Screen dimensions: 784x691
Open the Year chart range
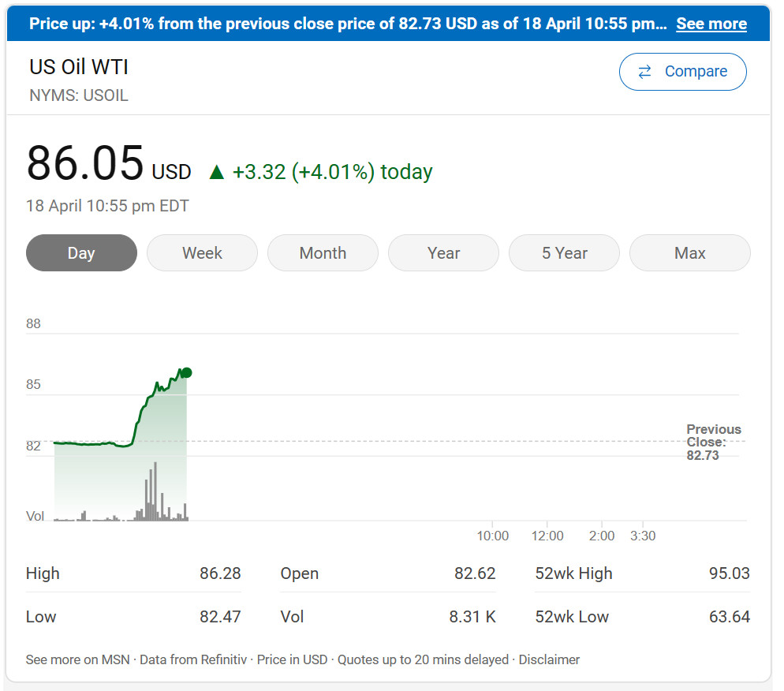(443, 253)
